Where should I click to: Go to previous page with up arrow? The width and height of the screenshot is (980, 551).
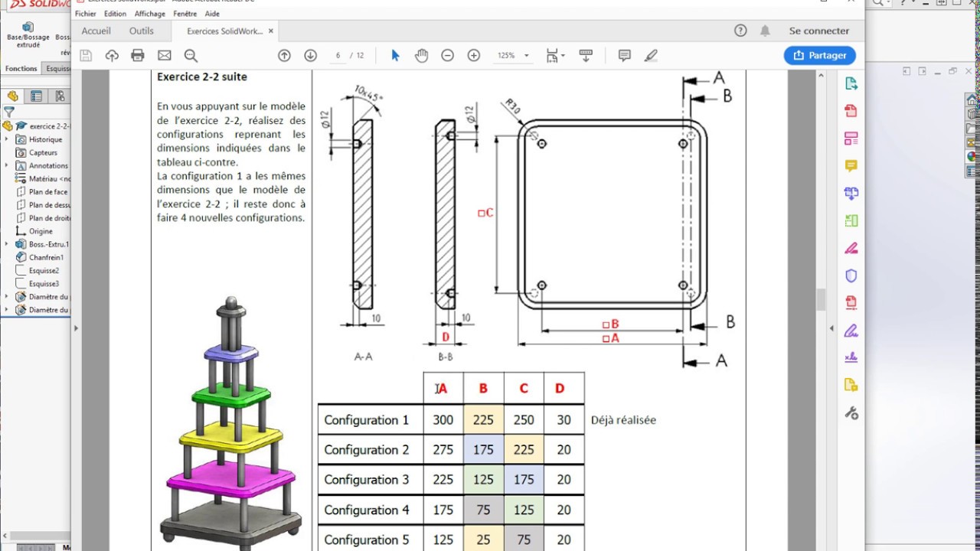(x=284, y=55)
